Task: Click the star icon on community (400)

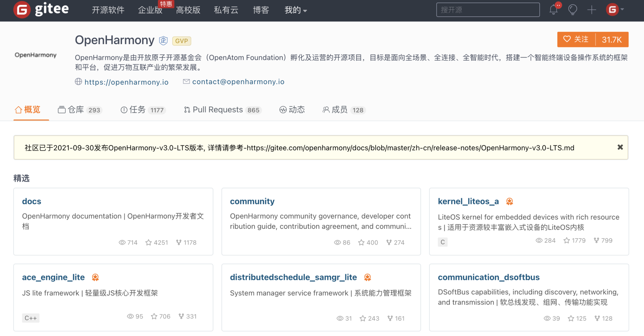Action: tap(361, 243)
